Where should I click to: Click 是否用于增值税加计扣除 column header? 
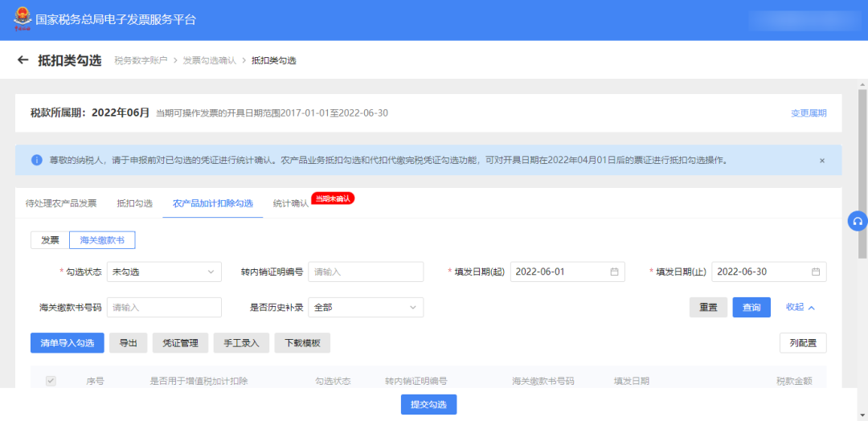point(199,381)
